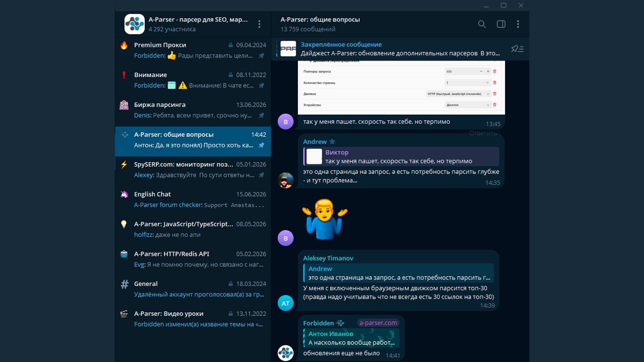Toggle the right sidebar panel icon

click(x=501, y=24)
